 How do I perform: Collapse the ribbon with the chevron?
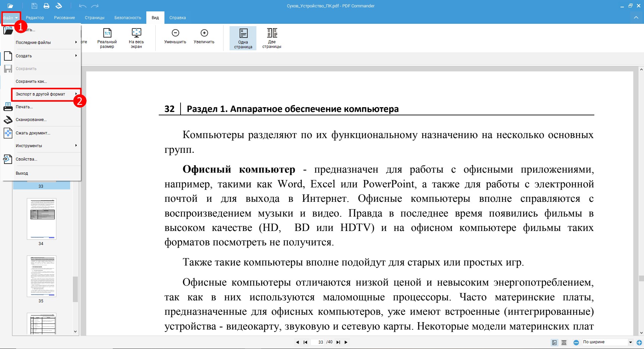[x=636, y=17]
